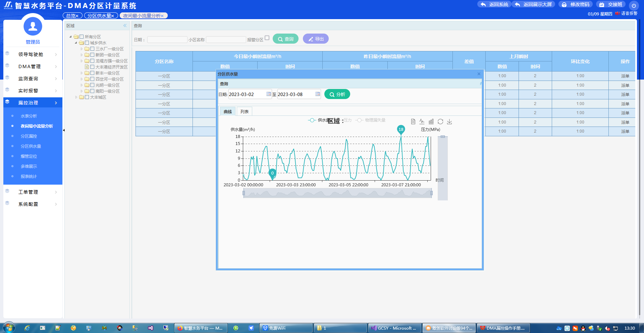Click the data view icon in chart toolbox
This screenshot has height=333, width=644.
click(x=413, y=122)
